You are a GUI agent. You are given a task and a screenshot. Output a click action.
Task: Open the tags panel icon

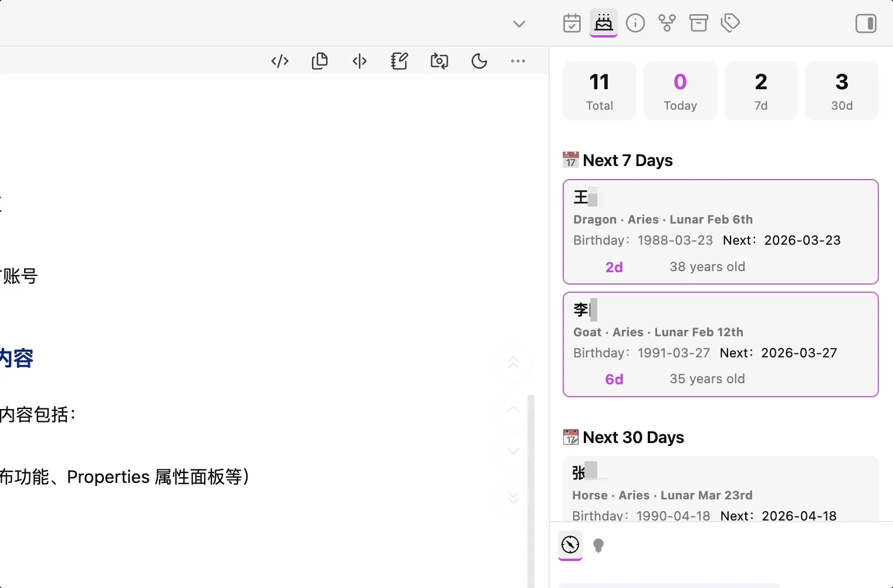coord(730,23)
